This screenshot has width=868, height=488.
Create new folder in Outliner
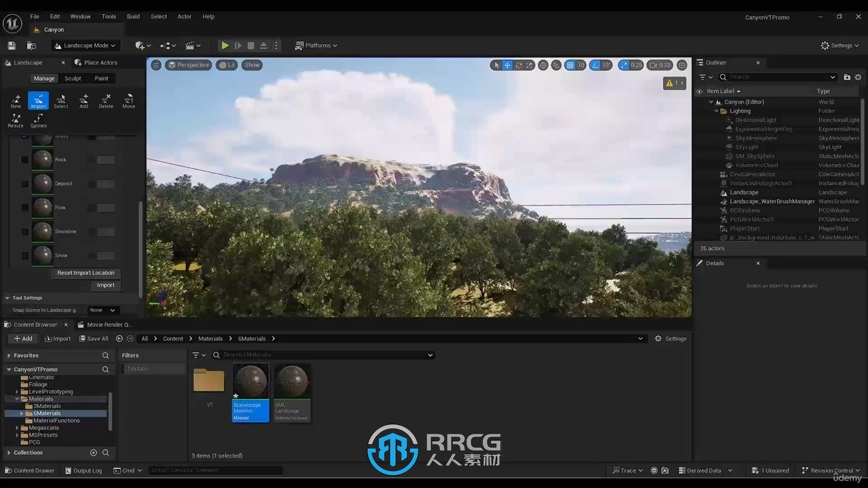(847, 77)
